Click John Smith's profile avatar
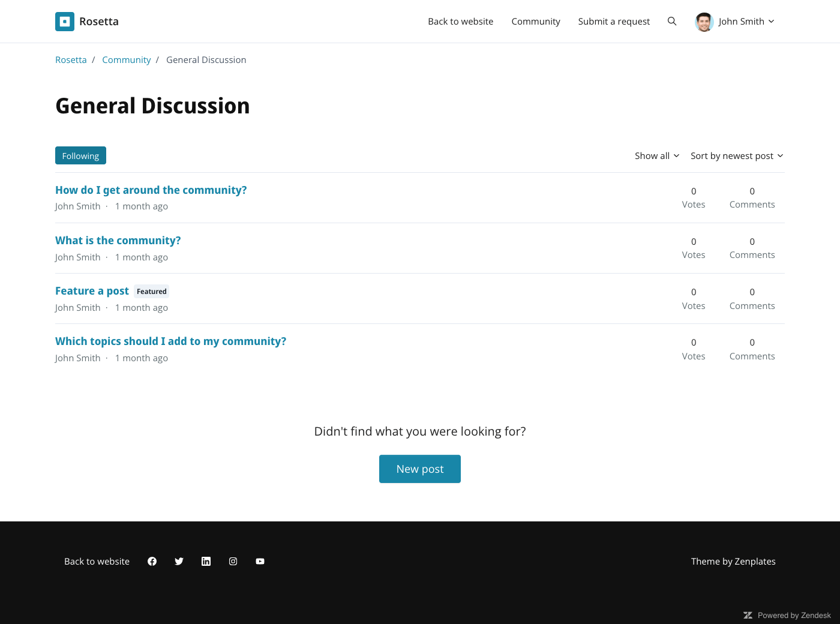Image resolution: width=840 pixels, height=624 pixels. coord(704,22)
